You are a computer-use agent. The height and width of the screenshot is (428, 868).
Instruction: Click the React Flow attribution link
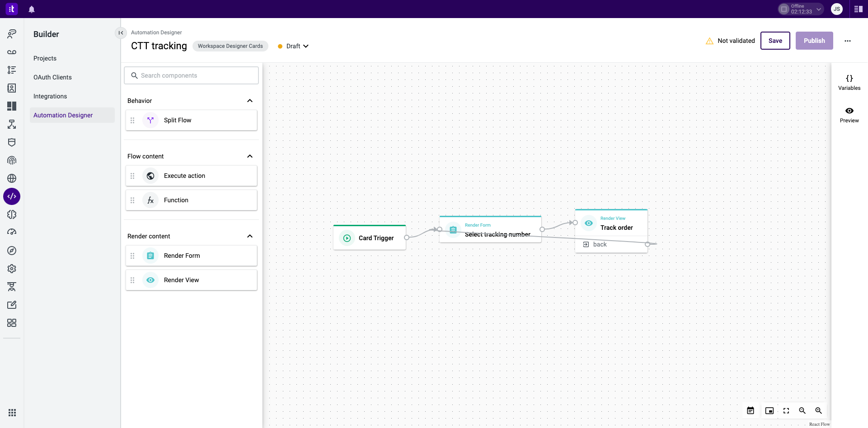[819, 424]
